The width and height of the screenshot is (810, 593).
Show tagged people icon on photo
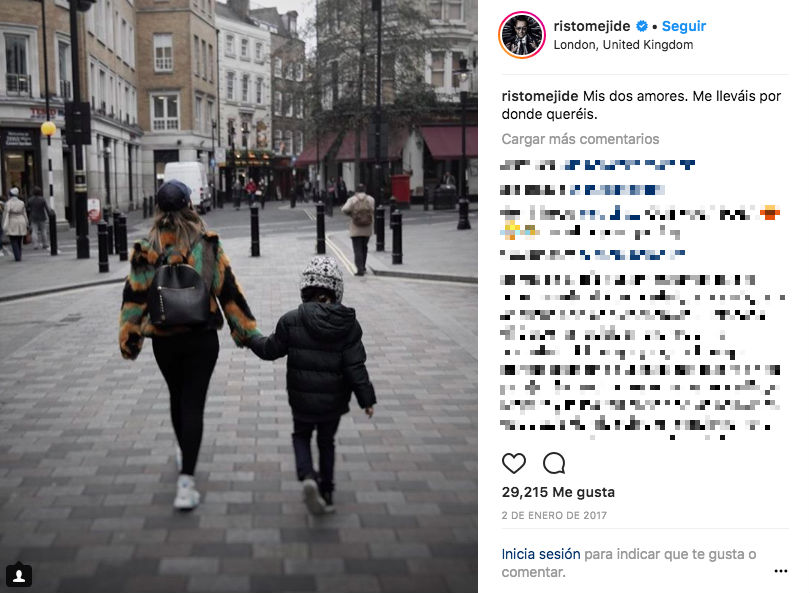click(x=19, y=575)
